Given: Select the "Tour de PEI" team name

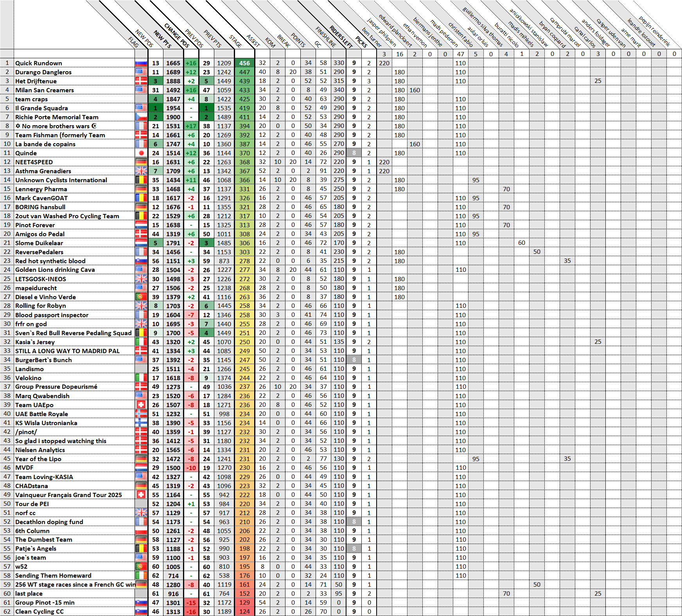Looking at the screenshot, I should click(32, 504).
